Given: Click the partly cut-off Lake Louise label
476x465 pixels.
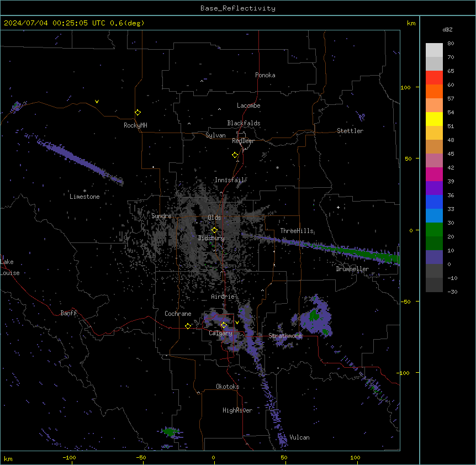Looking at the screenshot, I should (x=10, y=267).
